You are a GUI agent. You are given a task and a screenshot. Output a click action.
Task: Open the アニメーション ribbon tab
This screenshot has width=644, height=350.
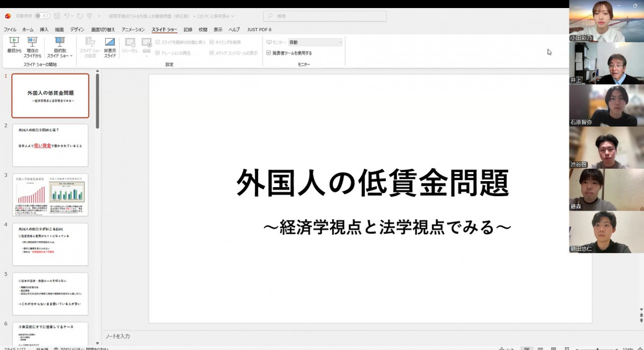(x=133, y=29)
